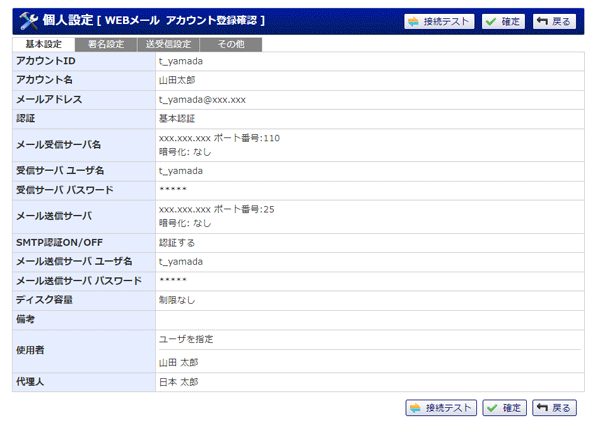The width and height of the screenshot is (600, 428).
Task: Click the 受信サーバ パスワード label
Action: point(65,190)
